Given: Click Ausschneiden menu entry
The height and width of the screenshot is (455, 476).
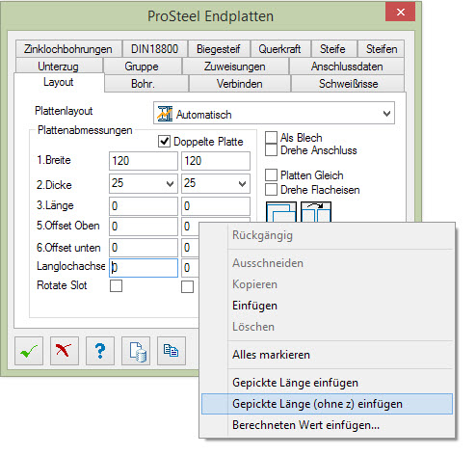Looking at the screenshot, I should (327, 263).
